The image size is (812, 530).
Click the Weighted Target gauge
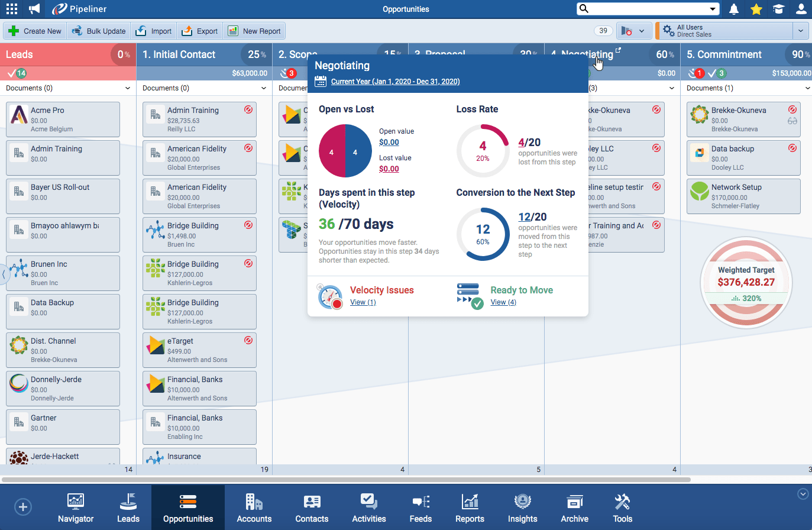click(x=746, y=282)
